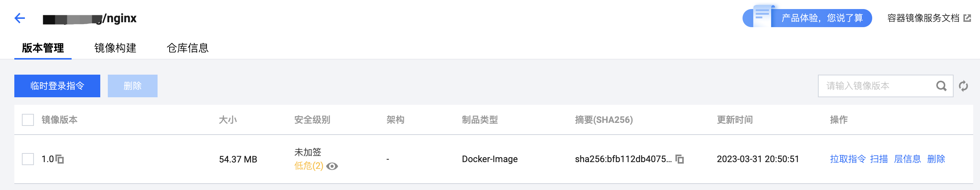Select the 版本管理 tab
Viewport: 980px width, 190px height.
click(x=43, y=48)
